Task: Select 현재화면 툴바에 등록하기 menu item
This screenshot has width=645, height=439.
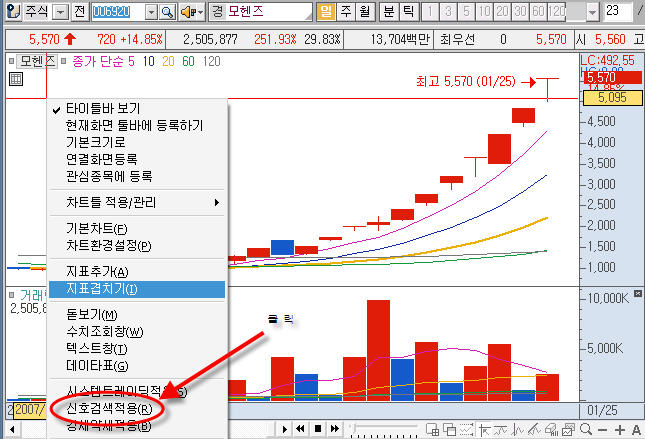Action: pos(137,125)
